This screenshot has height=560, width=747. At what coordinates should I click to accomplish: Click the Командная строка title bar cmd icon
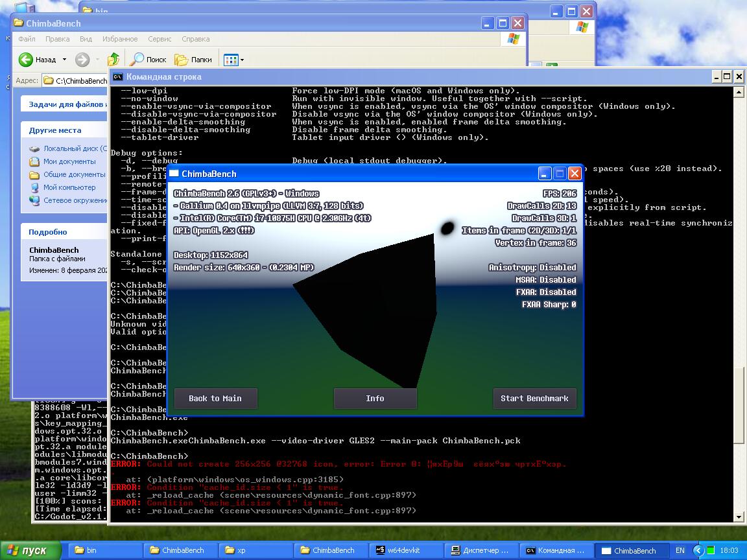(x=117, y=76)
